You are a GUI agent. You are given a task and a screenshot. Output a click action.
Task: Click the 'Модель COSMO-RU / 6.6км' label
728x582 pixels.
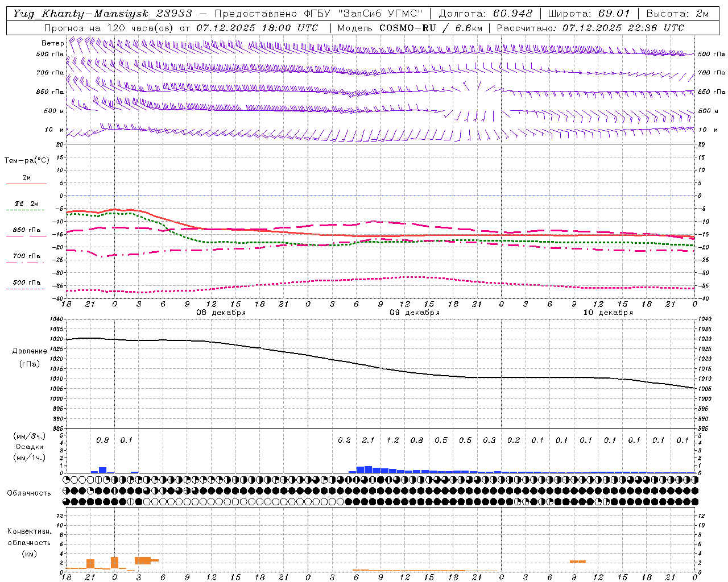point(410,28)
